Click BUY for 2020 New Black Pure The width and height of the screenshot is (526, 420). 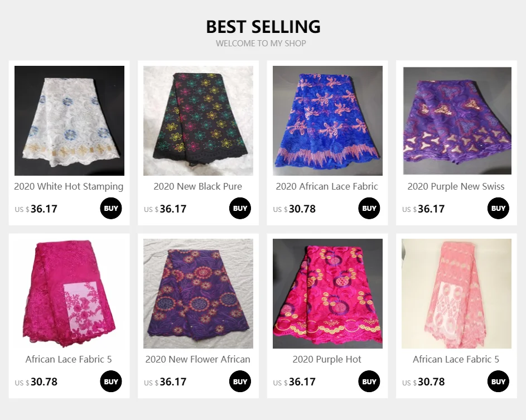click(240, 208)
